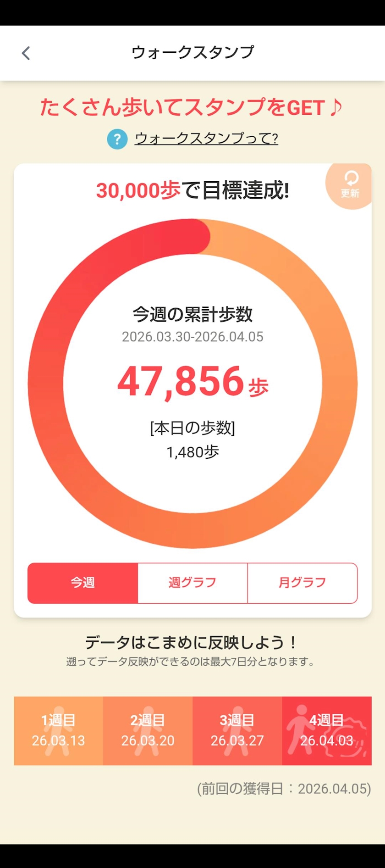Image resolution: width=385 pixels, height=868 pixels.
Task: Switch to the 週グラフ tab
Action: coord(192,583)
